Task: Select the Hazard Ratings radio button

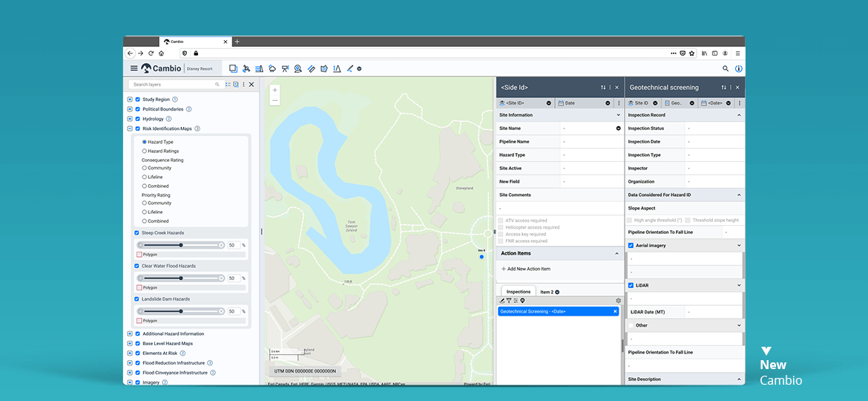Action: tap(144, 151)
